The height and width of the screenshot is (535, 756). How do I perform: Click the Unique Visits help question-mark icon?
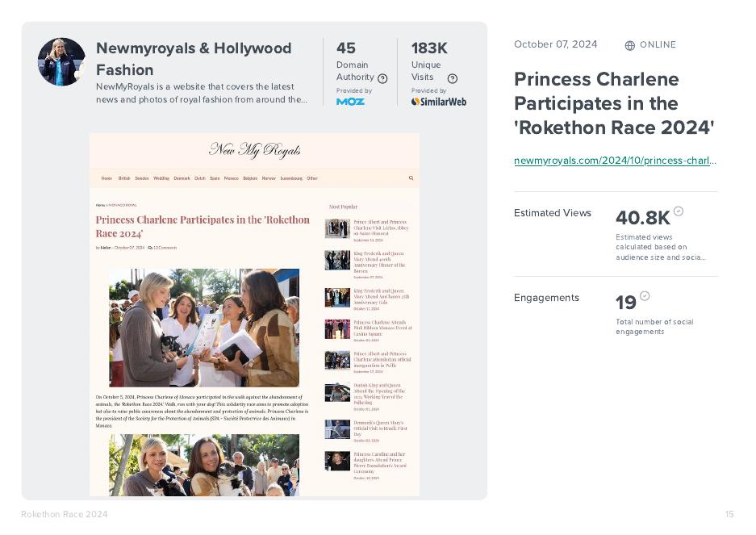pyautogui.click(x=453, y=78)
